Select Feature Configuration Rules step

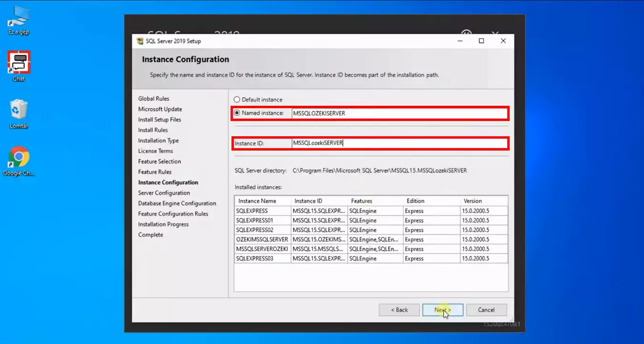click(173, 214)
